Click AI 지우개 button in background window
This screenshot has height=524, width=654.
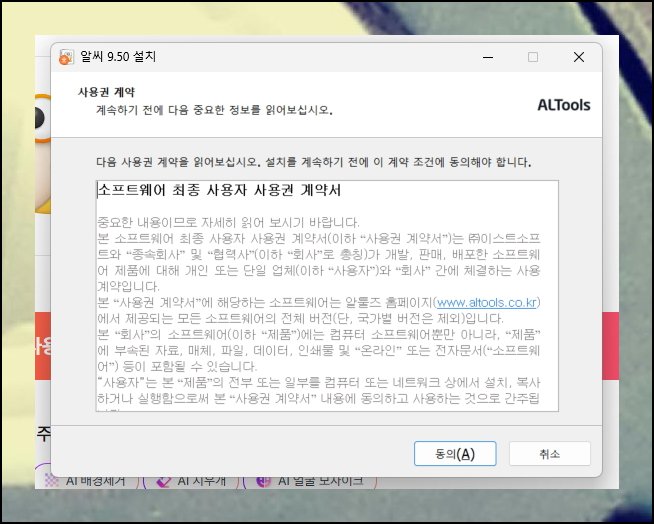coord(191,481)
